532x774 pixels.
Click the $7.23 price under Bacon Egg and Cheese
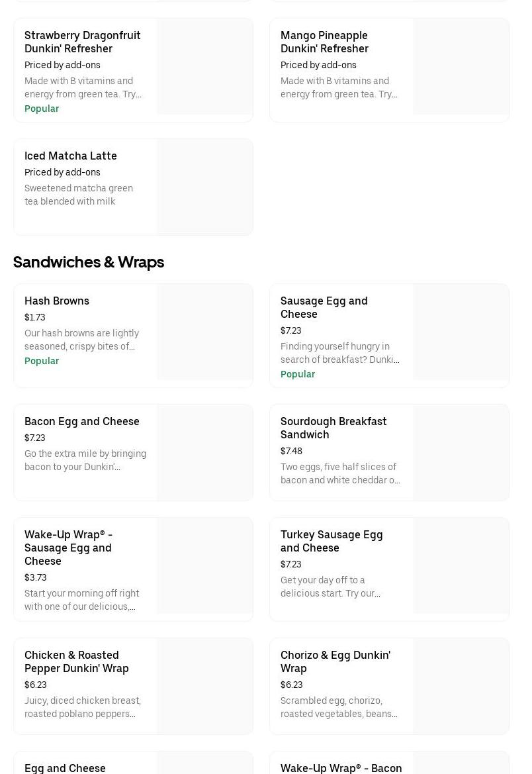35,438
